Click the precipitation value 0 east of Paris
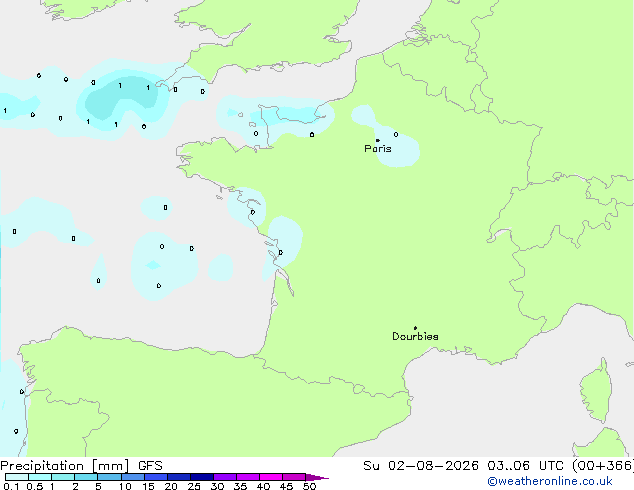Viewport: 634px width, 490px height. 396,134
